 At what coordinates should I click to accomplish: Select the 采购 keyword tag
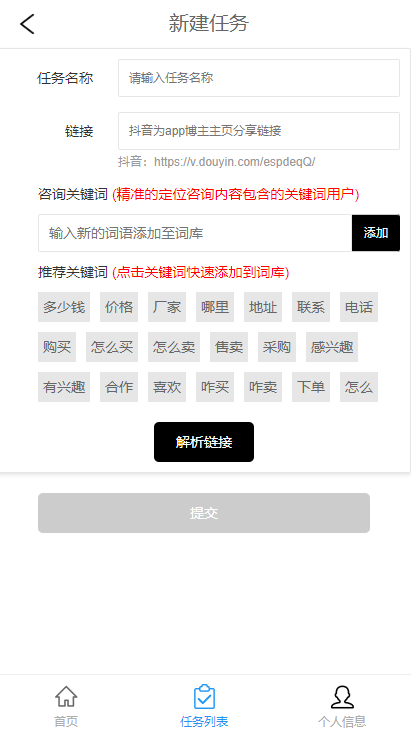click(277, 347)
